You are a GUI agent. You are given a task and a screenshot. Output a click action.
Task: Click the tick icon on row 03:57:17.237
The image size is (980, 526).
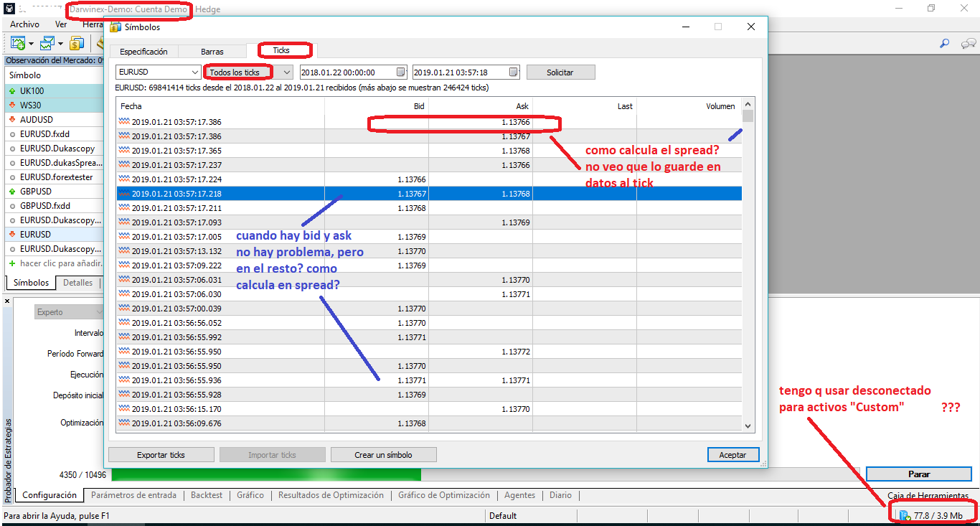(x=125, y=165)
